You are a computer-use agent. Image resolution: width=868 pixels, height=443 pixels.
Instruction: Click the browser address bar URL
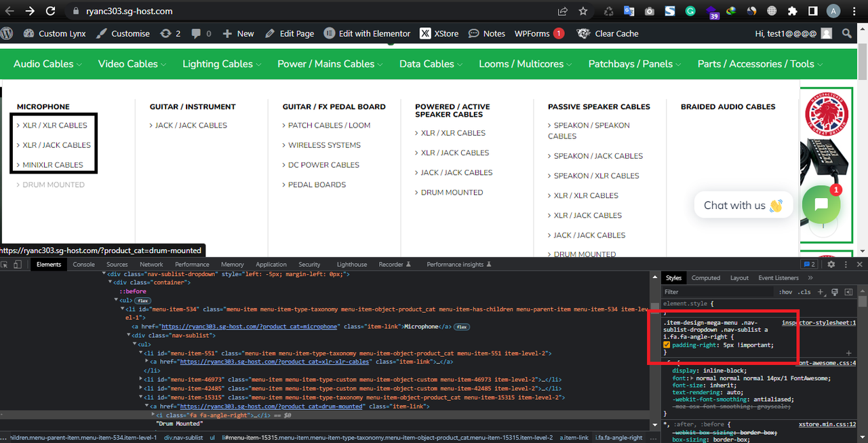(129, 11)
